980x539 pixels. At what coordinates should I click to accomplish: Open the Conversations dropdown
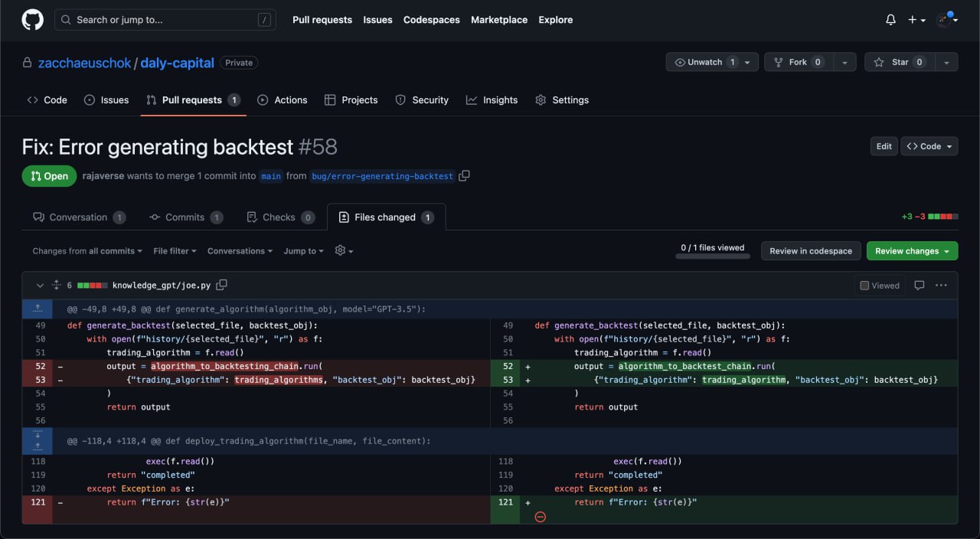[240, 251]
